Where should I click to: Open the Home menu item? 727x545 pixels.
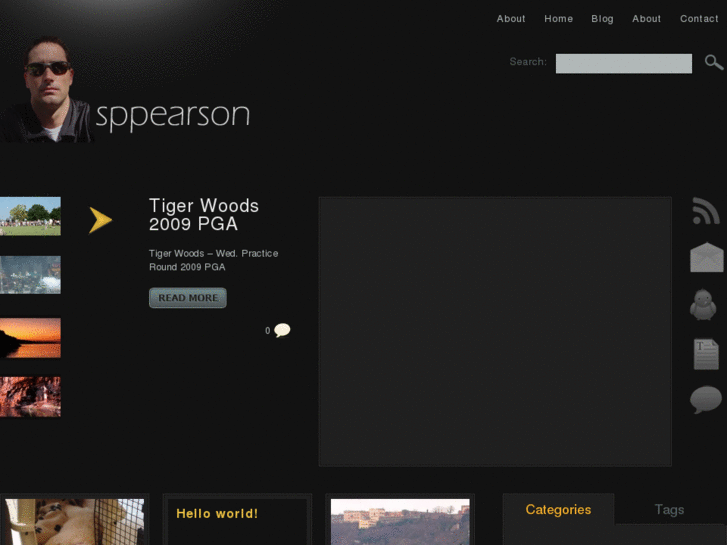tap(558, 19)
